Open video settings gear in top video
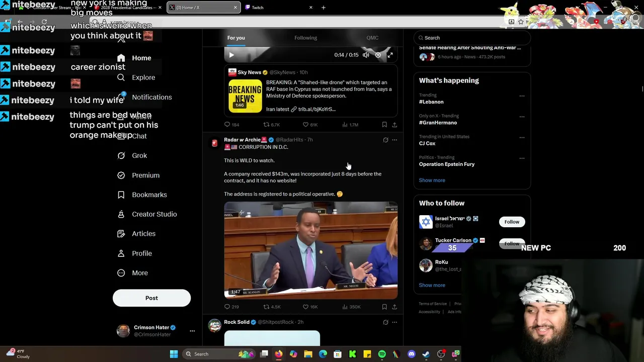This screenshot has width=644, height=362. pyautogui.click(x=378, y=55)
